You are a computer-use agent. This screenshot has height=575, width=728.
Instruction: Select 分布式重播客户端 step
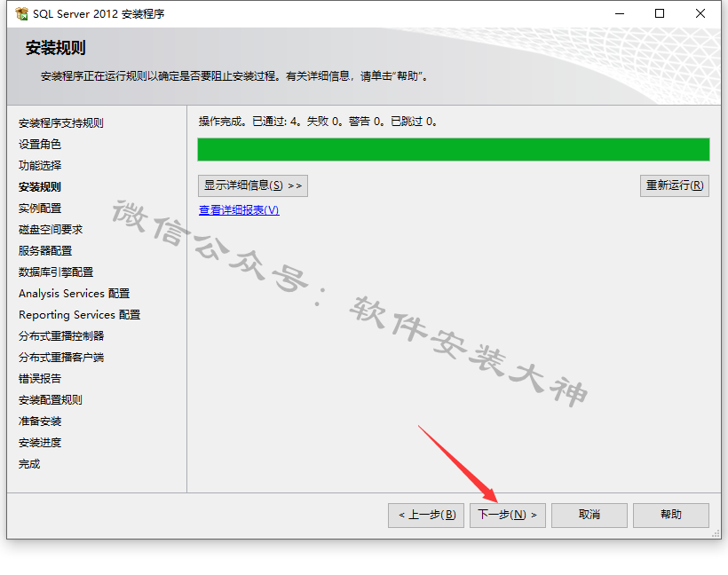[61, 358]
